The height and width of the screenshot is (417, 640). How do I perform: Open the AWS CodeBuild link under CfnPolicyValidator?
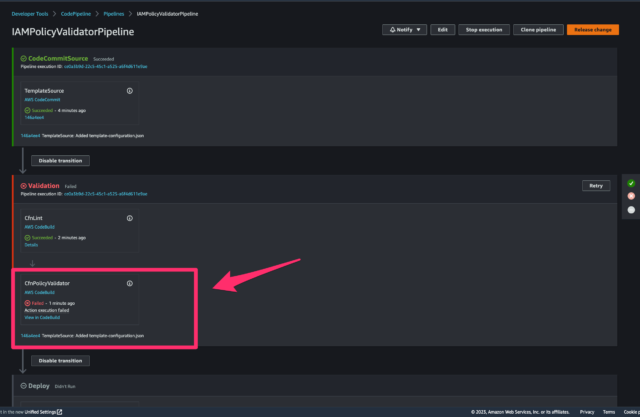point(39,293)
